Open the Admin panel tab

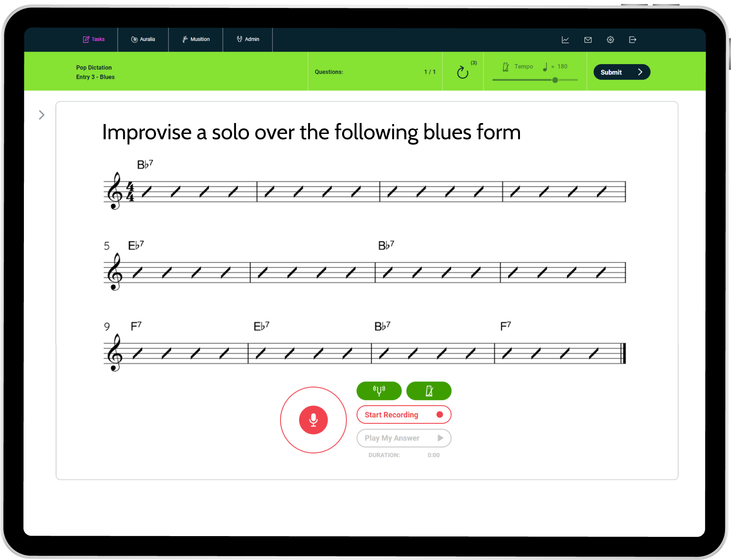click(248, 39)
